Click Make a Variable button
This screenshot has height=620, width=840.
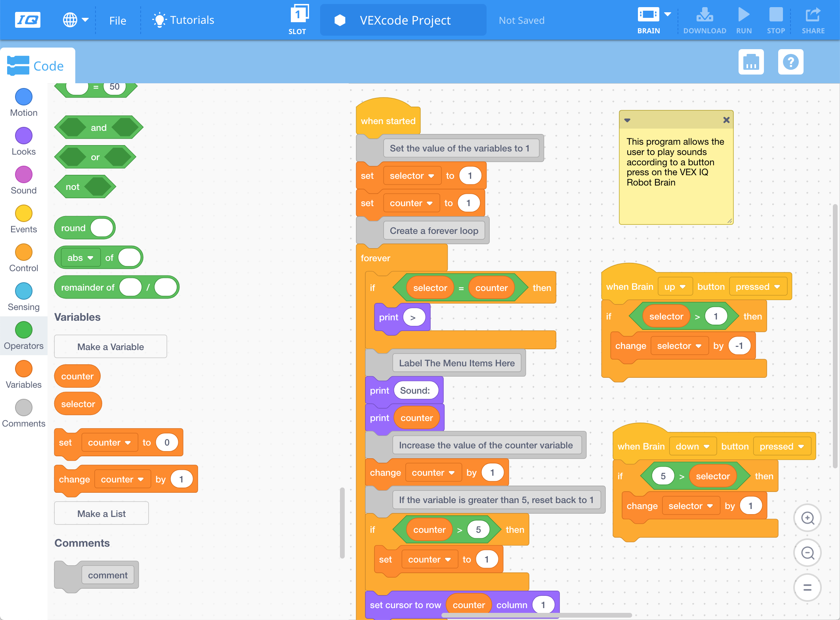click(111, 346)
